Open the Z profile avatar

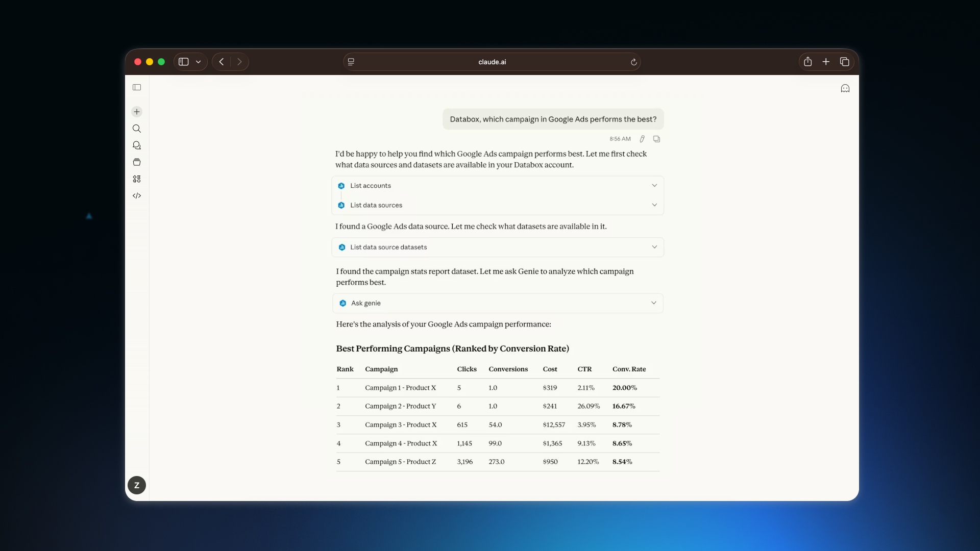click(137, 485)
